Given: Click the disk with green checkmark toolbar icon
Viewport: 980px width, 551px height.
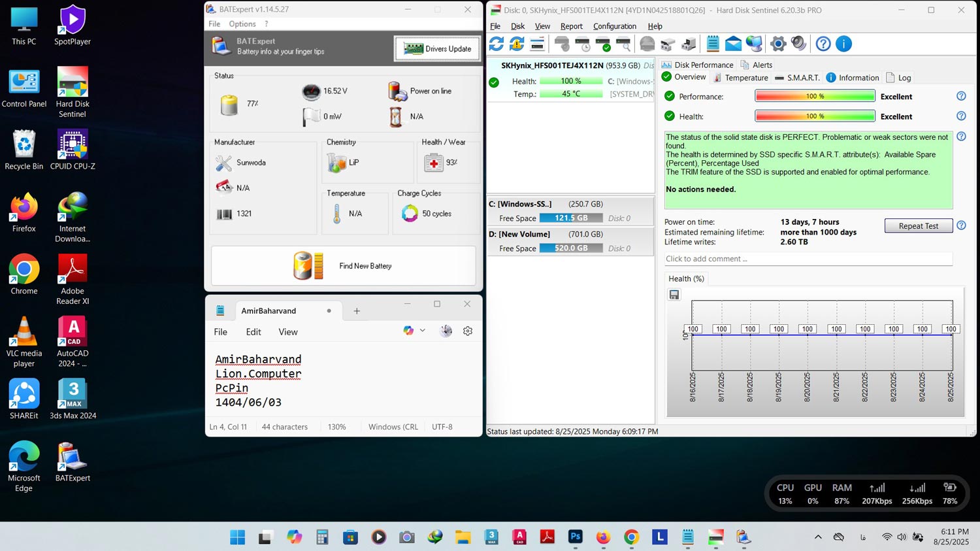Looking at the screenshot, I should point(603,44).
